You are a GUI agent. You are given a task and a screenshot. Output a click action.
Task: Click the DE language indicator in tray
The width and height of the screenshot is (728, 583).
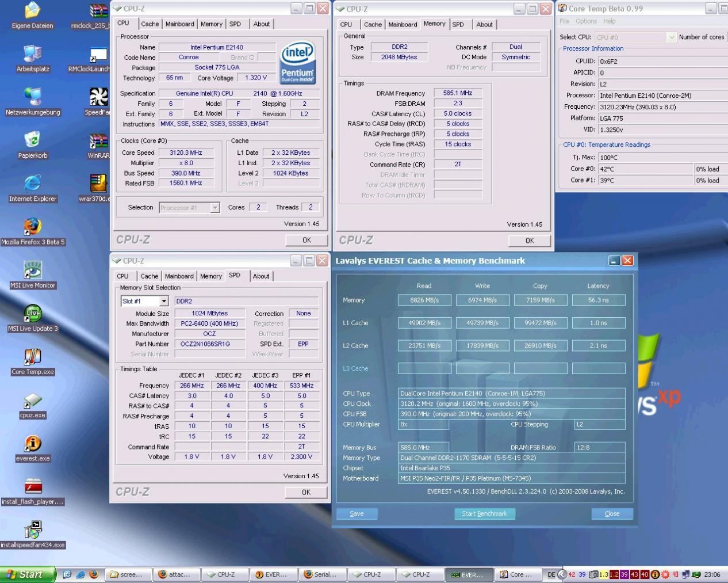point(551,574)
